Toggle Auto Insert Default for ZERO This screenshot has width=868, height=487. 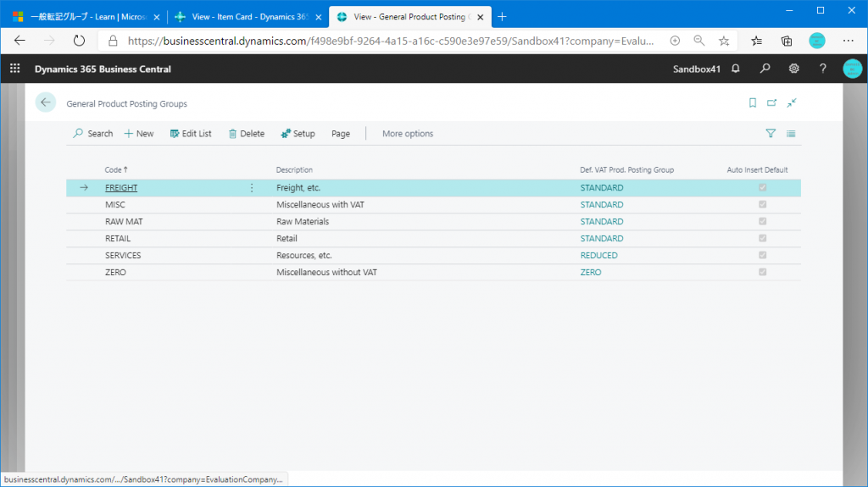(x=762, y=272)
